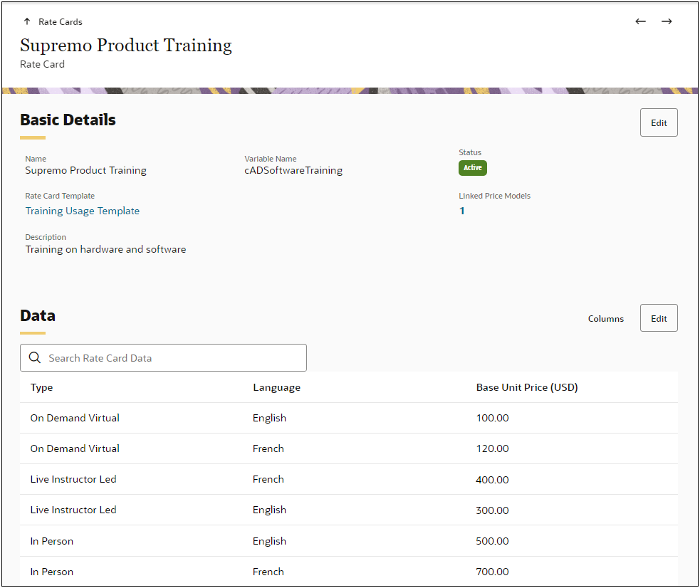Sort by Language column header
Viewport: 700px width, 588px height.
point(276,387)
